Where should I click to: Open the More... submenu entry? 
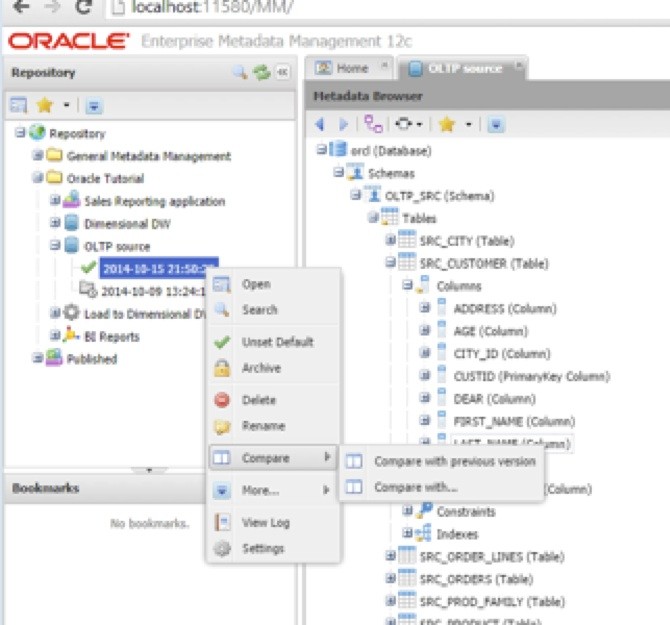click(273, 490)
